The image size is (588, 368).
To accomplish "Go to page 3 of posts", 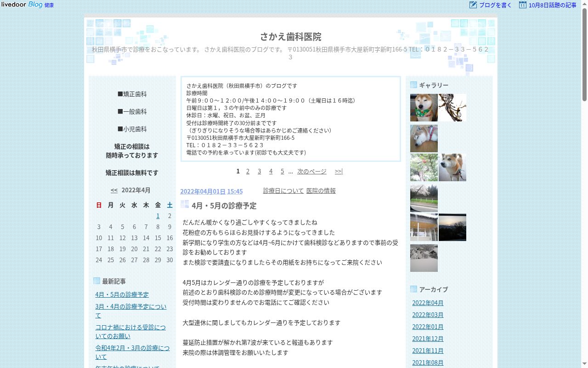I will coord(259,171).
